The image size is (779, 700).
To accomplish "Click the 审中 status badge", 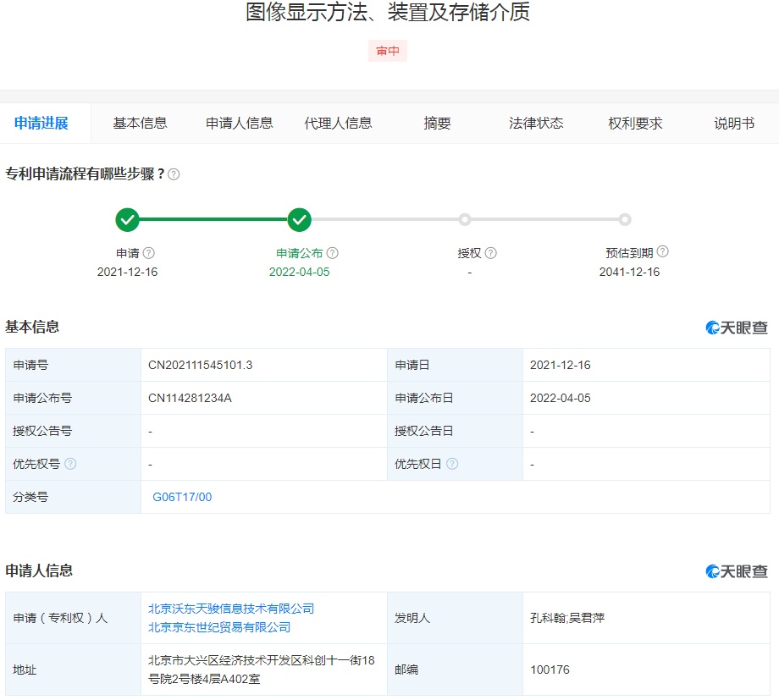I will [388, 51].
